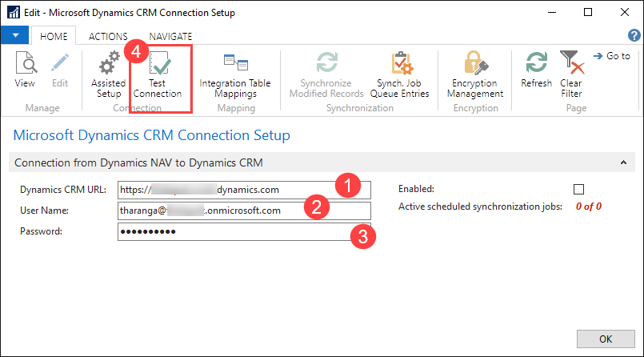Open the blue application menu dropdown
The image size is (644, 357).
[x=14, y=35]
